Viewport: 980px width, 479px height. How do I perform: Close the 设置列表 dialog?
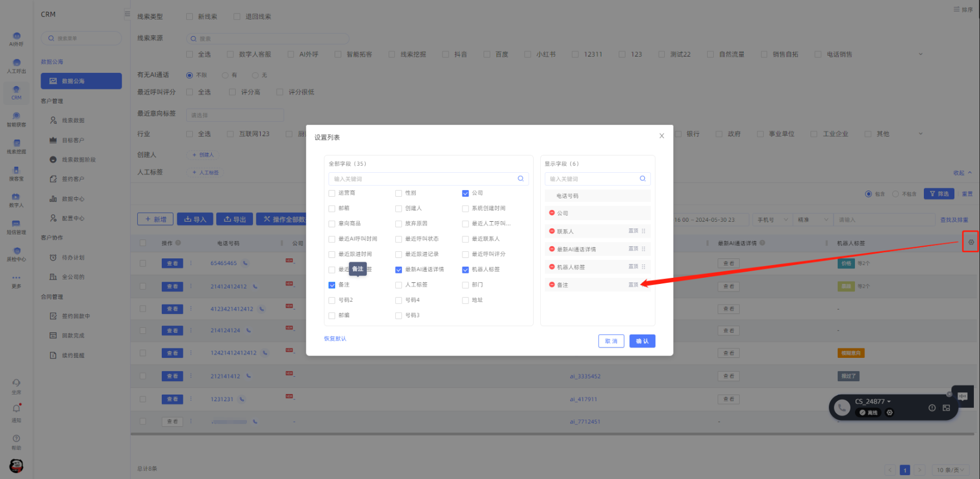pyautogui.click(x=661, y=136)
